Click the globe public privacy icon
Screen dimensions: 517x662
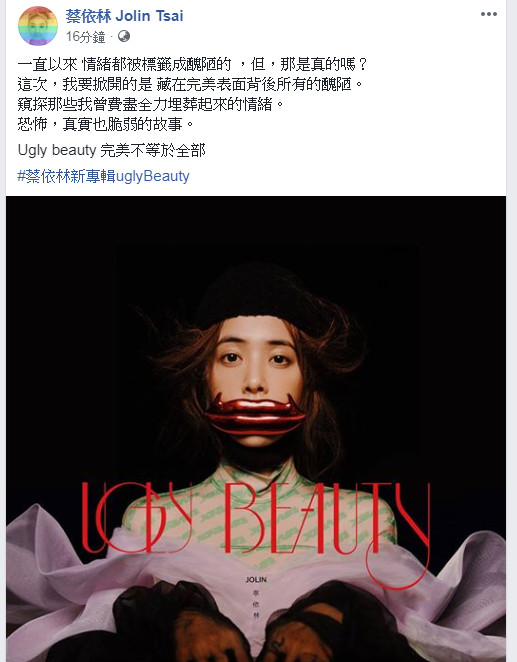[124, 36]
